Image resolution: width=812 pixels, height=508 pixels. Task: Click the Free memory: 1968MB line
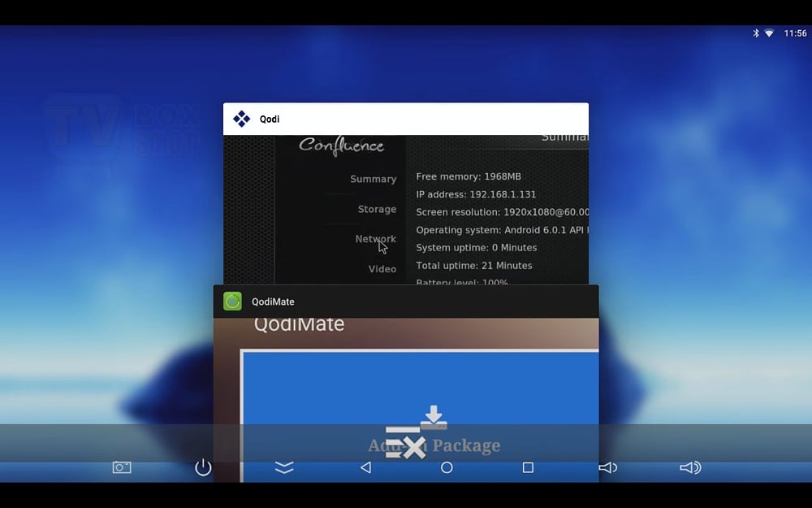tap(469, 176)
